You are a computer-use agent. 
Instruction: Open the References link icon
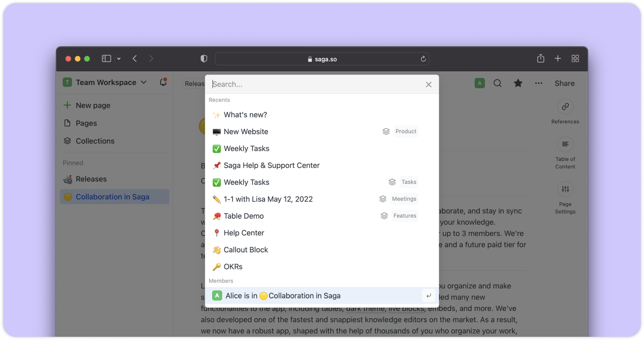click(x=565, y=107)
